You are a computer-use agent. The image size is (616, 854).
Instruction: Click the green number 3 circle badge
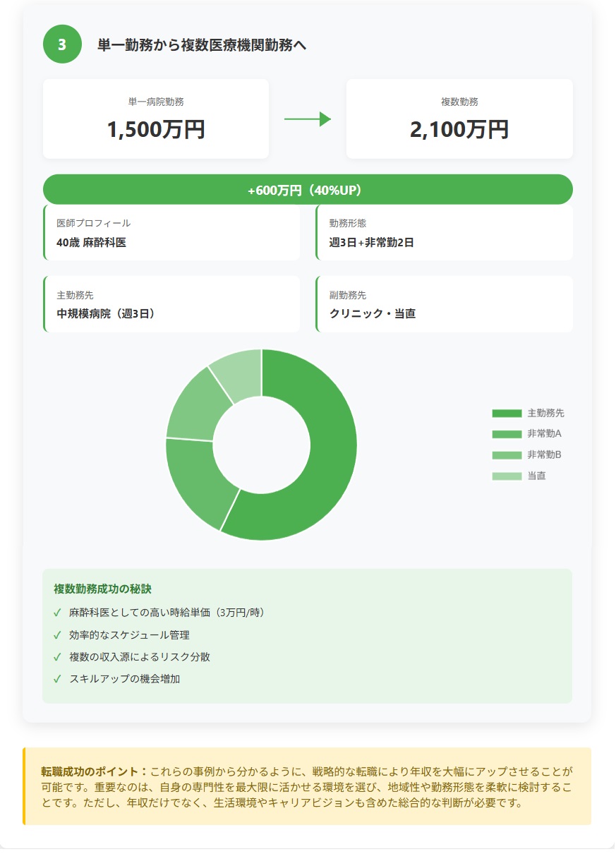pyautogui.click(x=62, y=44)
